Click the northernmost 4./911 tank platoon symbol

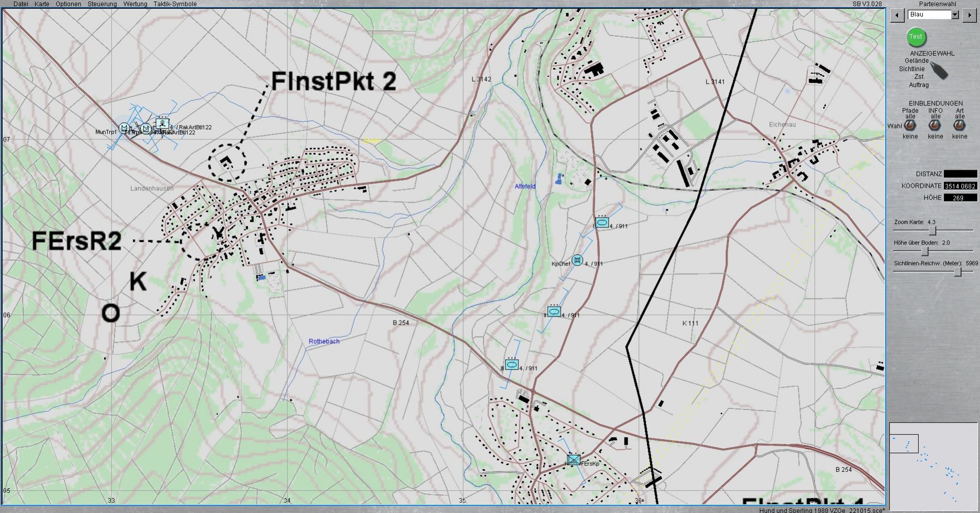[x=601, y=223]
